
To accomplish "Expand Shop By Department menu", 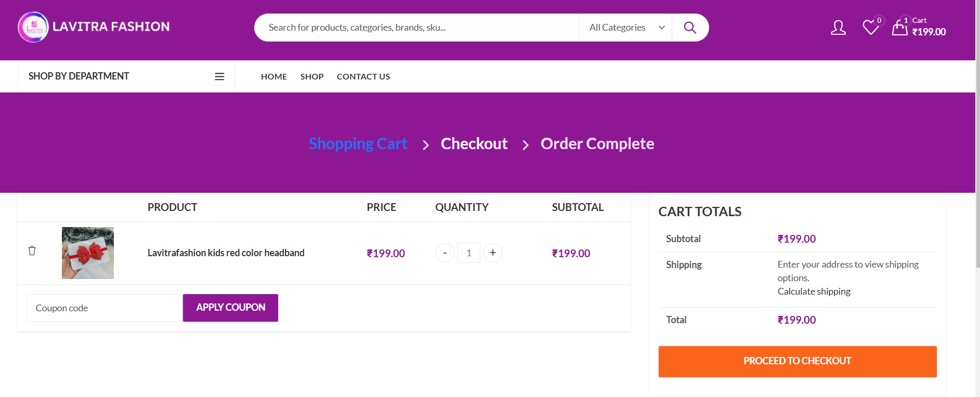I will [79, 76].
